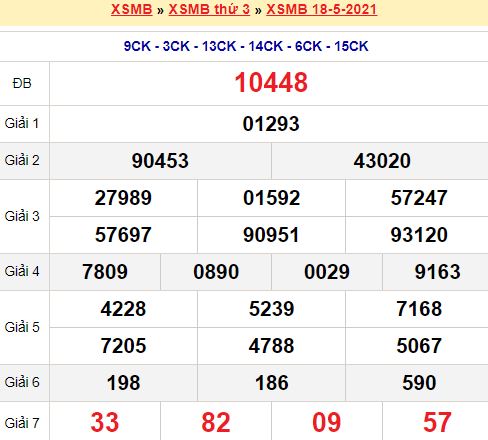Select Giải 4 number 7809

pyautogui.click(x=105, y=272)
